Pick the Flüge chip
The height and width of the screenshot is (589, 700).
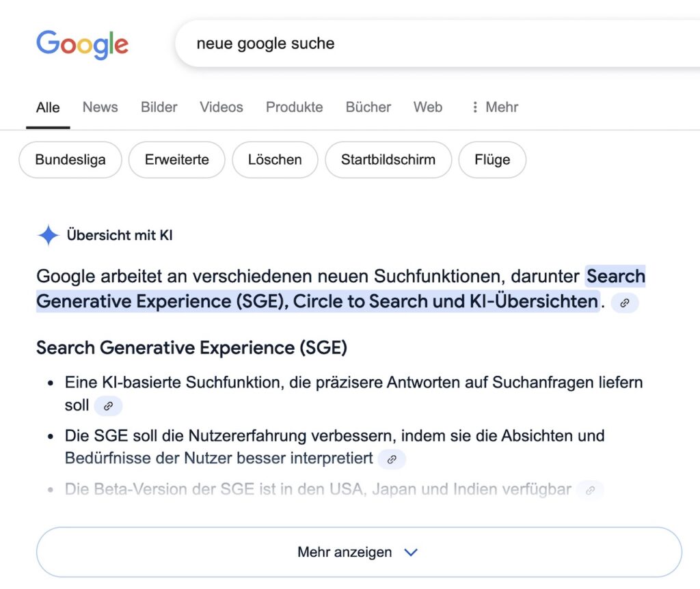(492, 160)
